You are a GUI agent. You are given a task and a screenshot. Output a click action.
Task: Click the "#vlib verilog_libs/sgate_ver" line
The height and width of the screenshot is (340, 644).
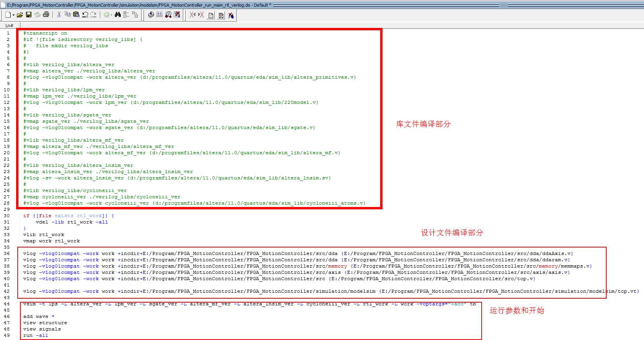click(x=67, y=115)
